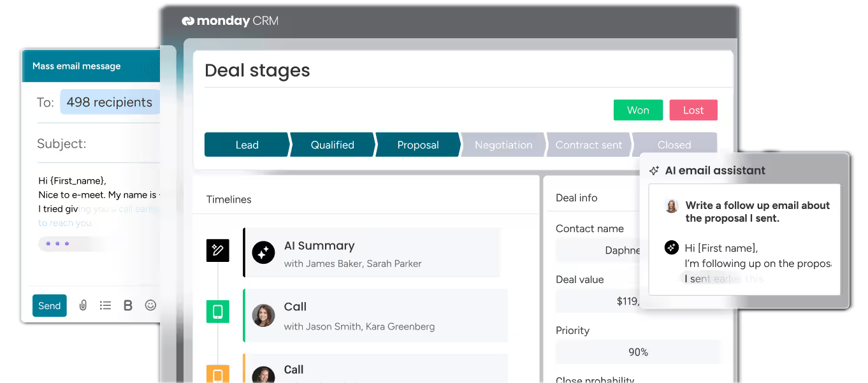The width and height of the screenshot is (868, 383).
Task: Open the Call with Jason Smith card
Action: pyautogui.click(x=375, y=315)
